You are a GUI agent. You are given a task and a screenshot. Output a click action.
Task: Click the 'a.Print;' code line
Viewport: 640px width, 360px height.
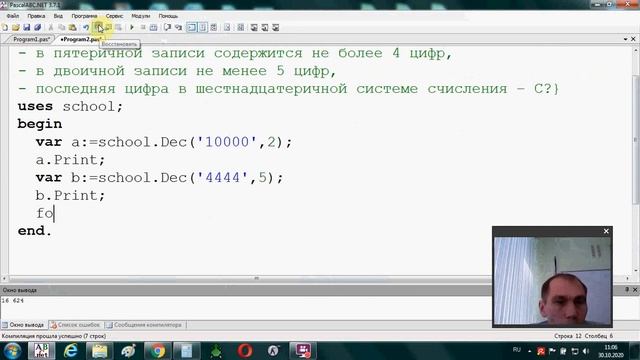click(70, 160)
